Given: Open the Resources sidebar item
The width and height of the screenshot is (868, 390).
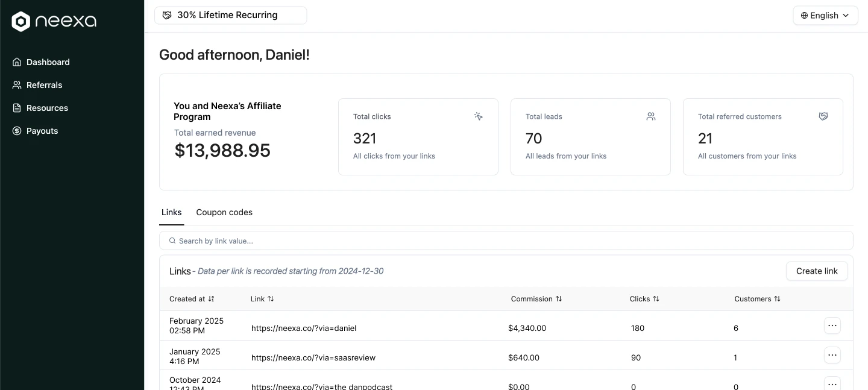Looking at the screenshot, I should coord(46,108).
